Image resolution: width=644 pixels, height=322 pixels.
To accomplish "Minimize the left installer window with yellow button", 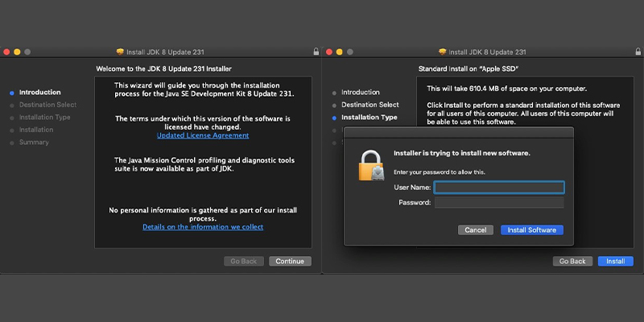I will (x=17, y=52).
